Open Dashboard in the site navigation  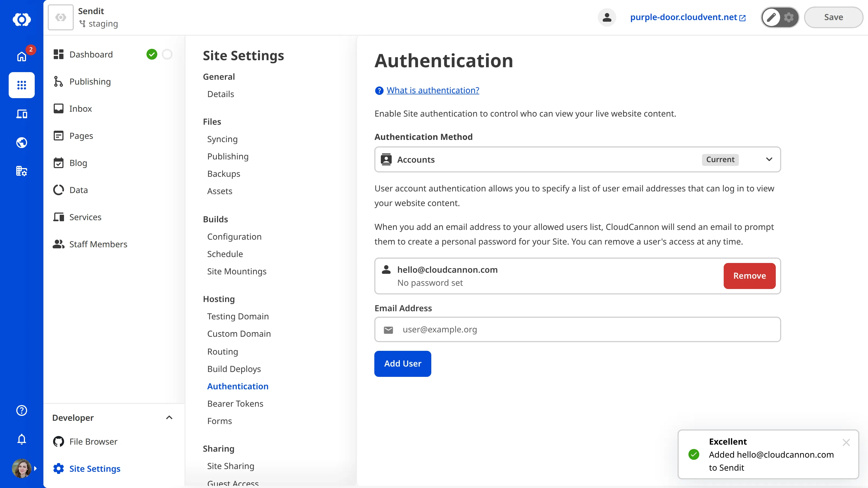91,54
